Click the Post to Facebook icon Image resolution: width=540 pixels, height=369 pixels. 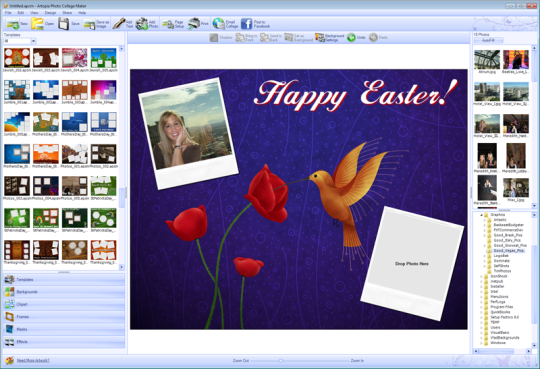(246, 24)
